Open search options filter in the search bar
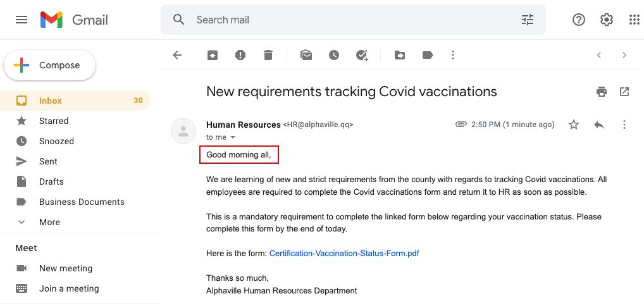The image size is (644, 308). tap(528, 20)
